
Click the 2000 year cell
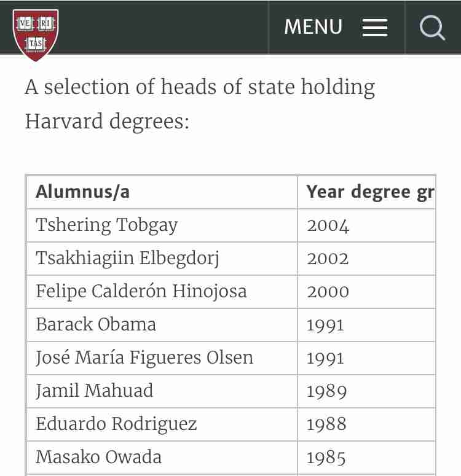(x=367, y=292)
